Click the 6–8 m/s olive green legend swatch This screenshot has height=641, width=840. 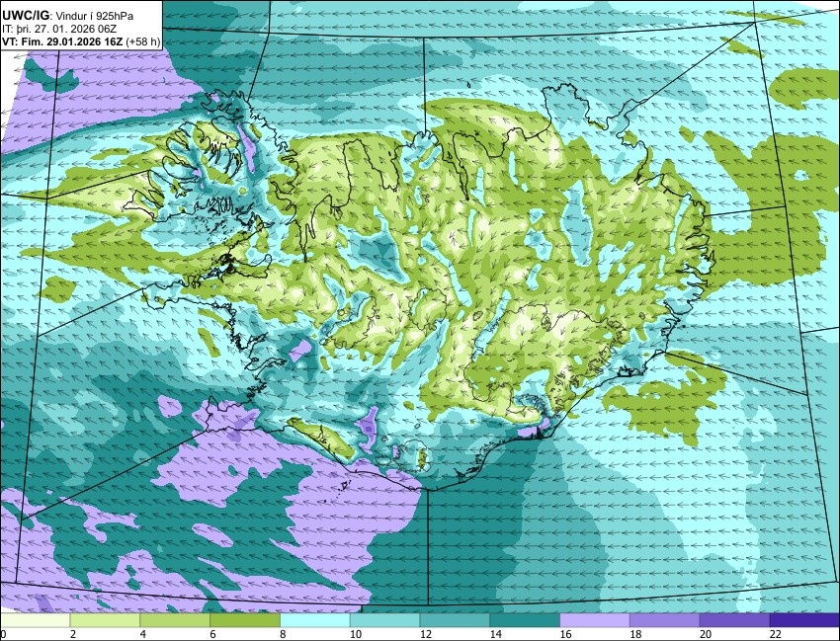point(245,620)
